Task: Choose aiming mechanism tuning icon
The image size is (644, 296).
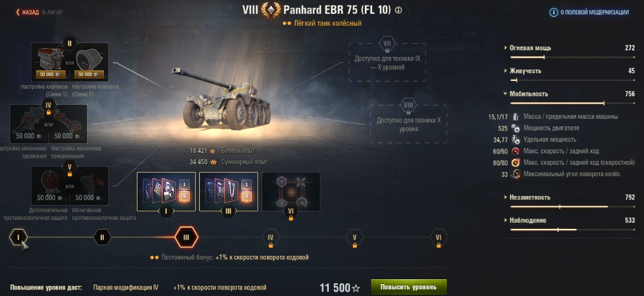Action: (68, 124)
